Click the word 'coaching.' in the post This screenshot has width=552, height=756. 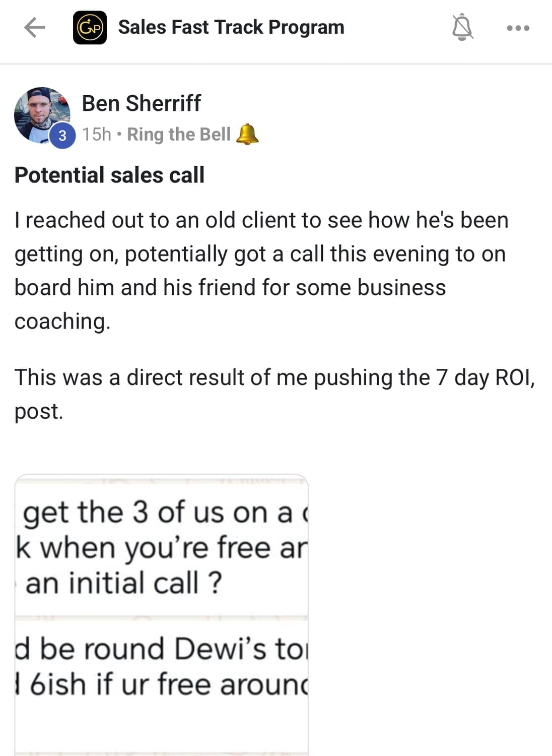point(62,322)
